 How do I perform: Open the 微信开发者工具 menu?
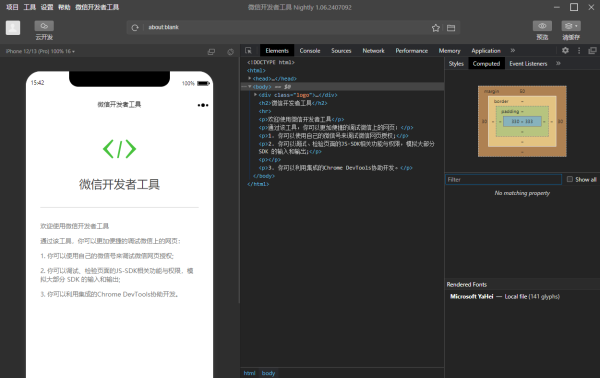(97, 7)
